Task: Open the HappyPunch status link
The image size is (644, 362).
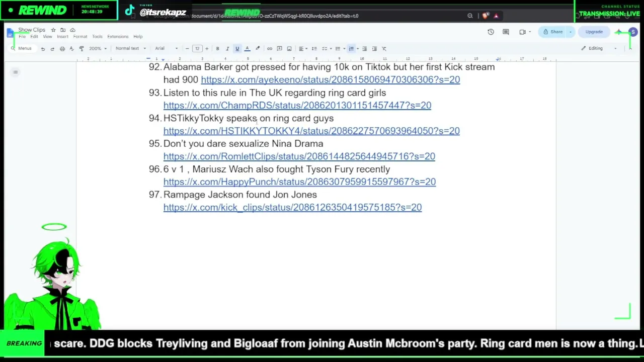Action: pyautogui.click(x=299, y=182)
